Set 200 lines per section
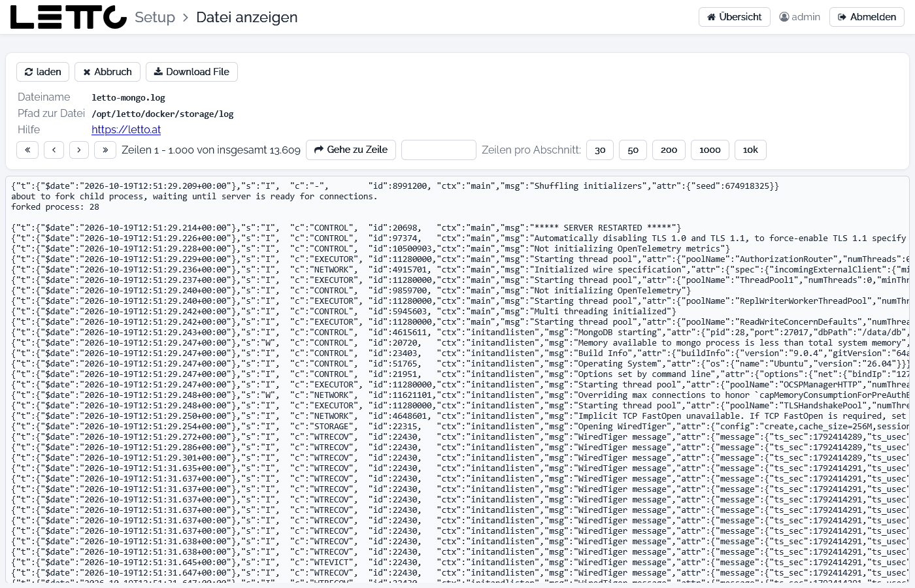The image size is (915, 588). click(669, 150)
